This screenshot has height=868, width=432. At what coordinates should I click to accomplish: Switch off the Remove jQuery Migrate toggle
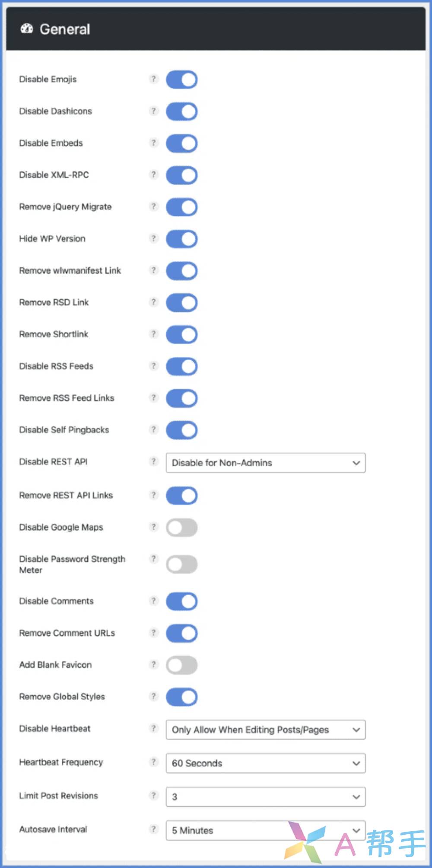(182, 207)
